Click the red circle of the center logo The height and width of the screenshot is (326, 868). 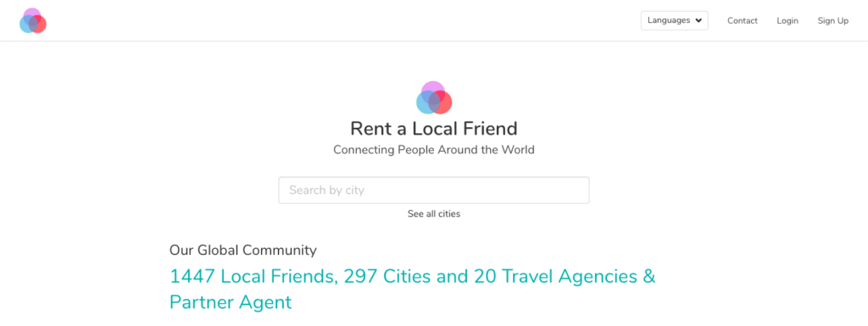(x=444, y=106)
